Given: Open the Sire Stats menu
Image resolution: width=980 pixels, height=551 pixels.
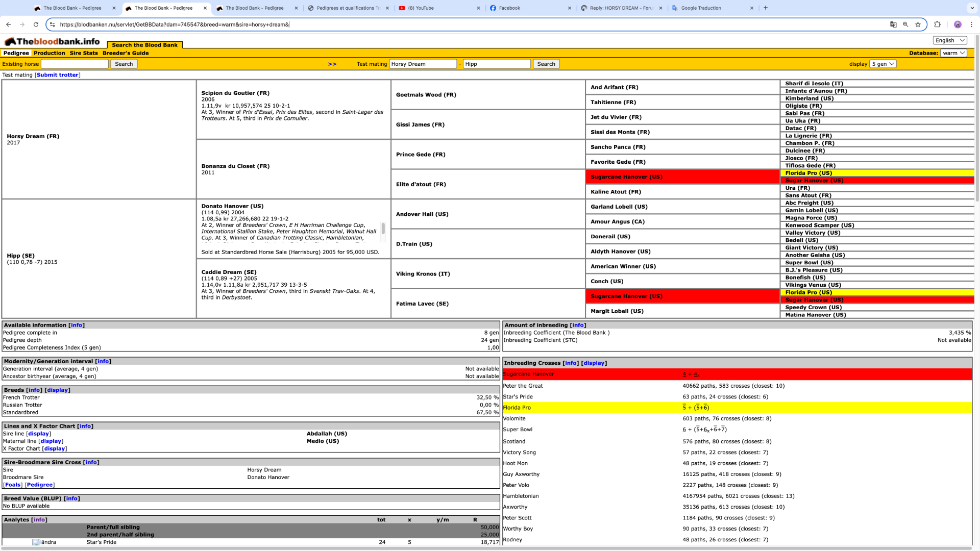Looking at the screenshot, I should (x=84, y=53).
